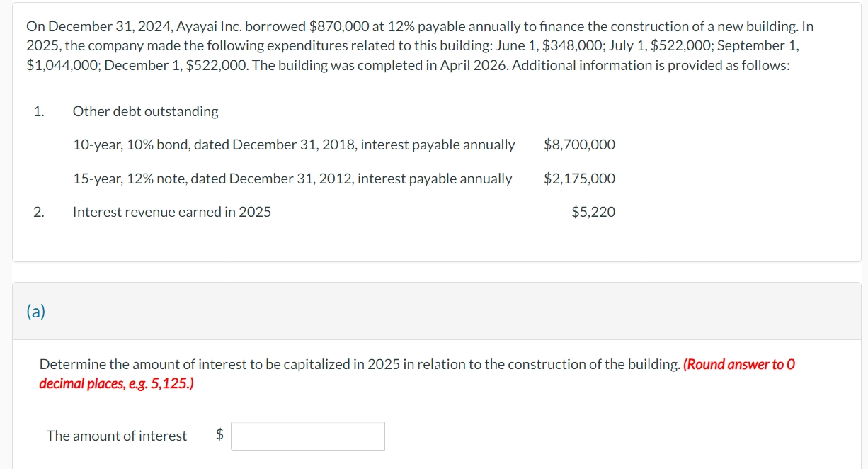Click the 15-year, 12% note line item
Screen dimensions: 868x469
(x=292, y=179)
